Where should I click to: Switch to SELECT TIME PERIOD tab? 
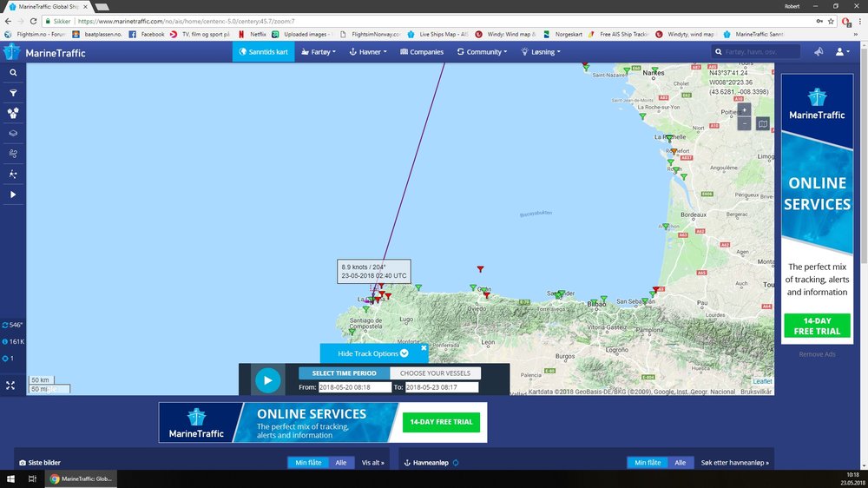345,373
